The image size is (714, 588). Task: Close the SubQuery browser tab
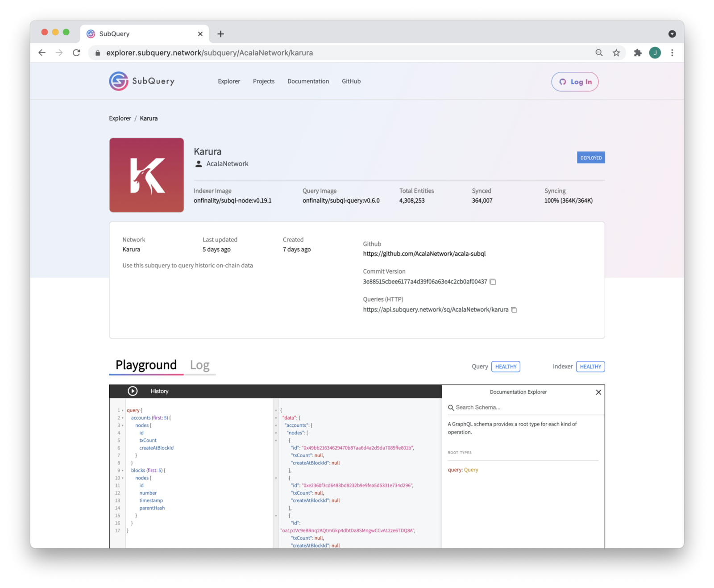(200, 34)
